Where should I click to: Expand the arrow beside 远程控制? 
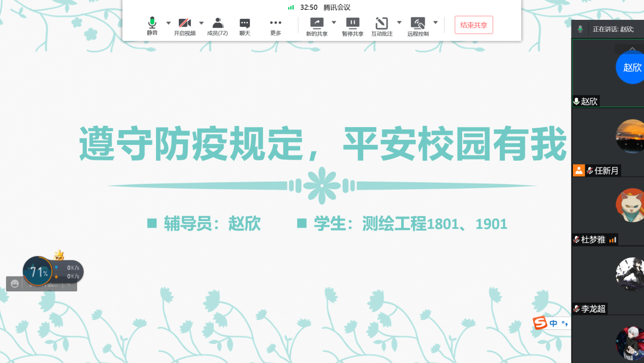[x=435, y=22]
